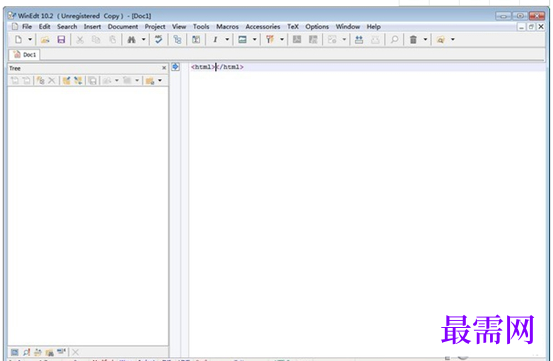
Task: Open the Document menu
Action: point(123,26)
